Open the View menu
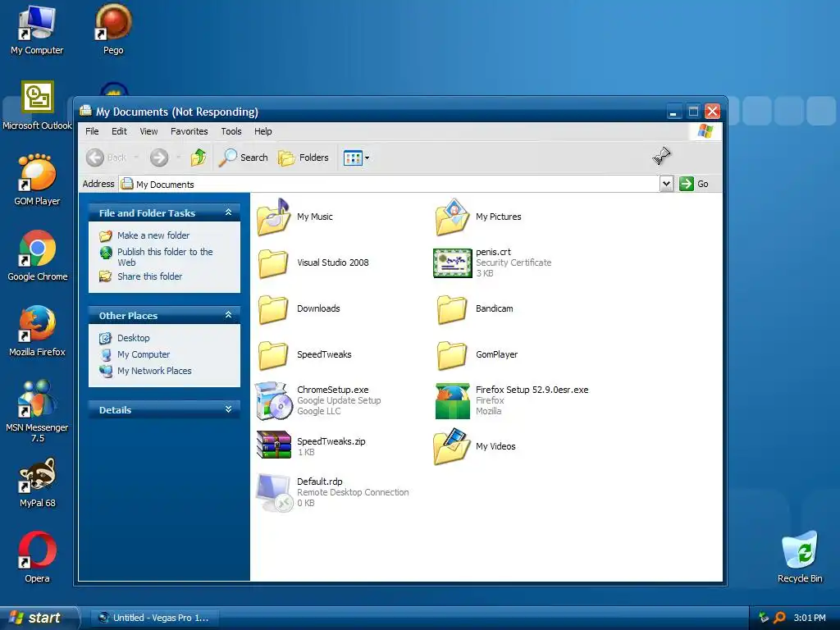This screenshot has width=840, height=630. click(148, 131)
